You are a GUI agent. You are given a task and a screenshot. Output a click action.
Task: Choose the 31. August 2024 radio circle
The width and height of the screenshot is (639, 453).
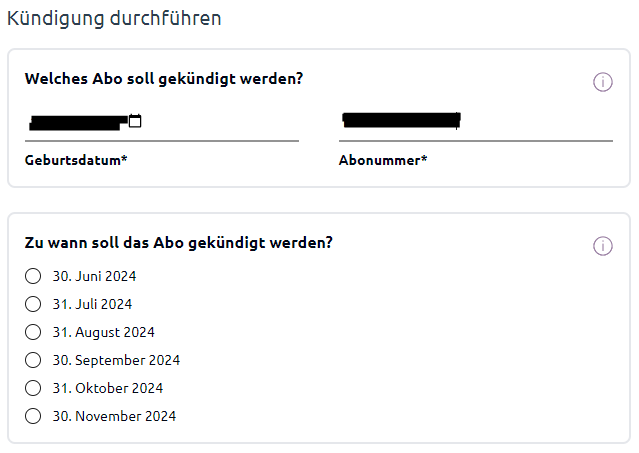click(33, 332)
